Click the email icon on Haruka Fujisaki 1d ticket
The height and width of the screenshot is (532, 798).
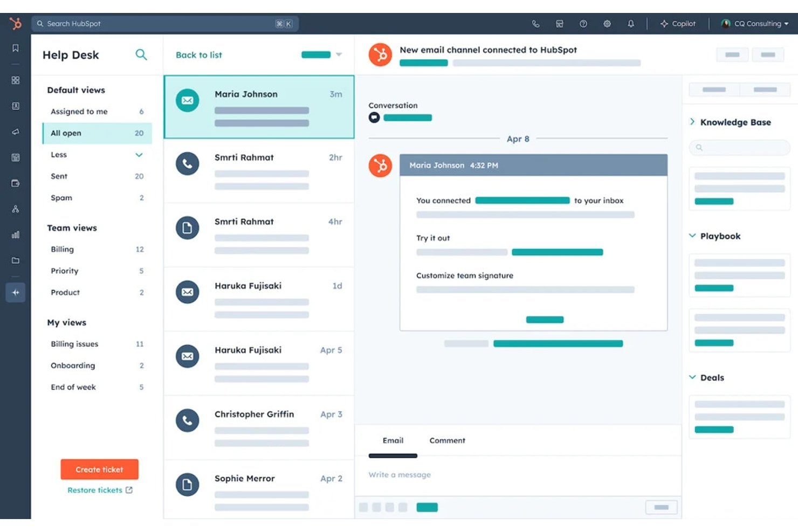click(x=187, y=292)
